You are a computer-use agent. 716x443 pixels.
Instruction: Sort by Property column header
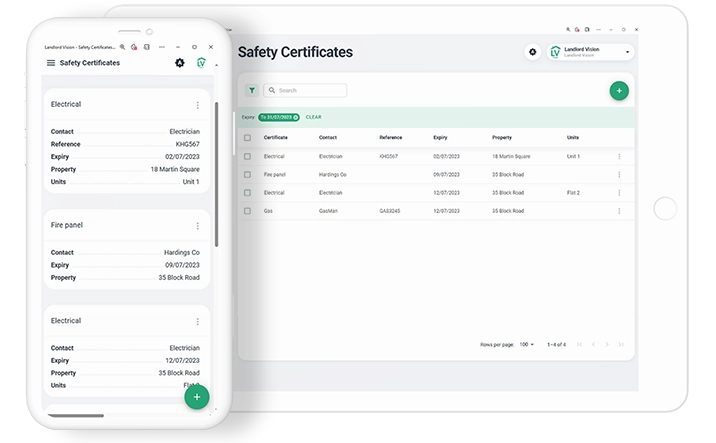point(502,137)
